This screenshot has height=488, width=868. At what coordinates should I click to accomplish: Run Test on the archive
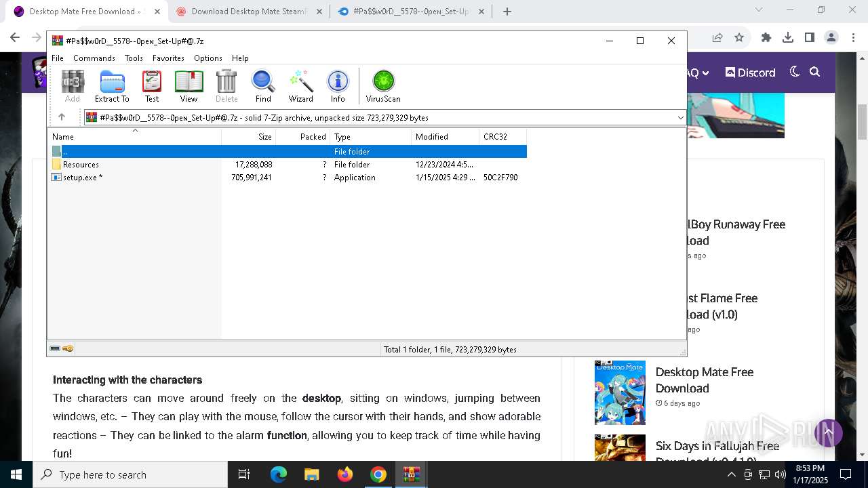(x=152, y=86)
